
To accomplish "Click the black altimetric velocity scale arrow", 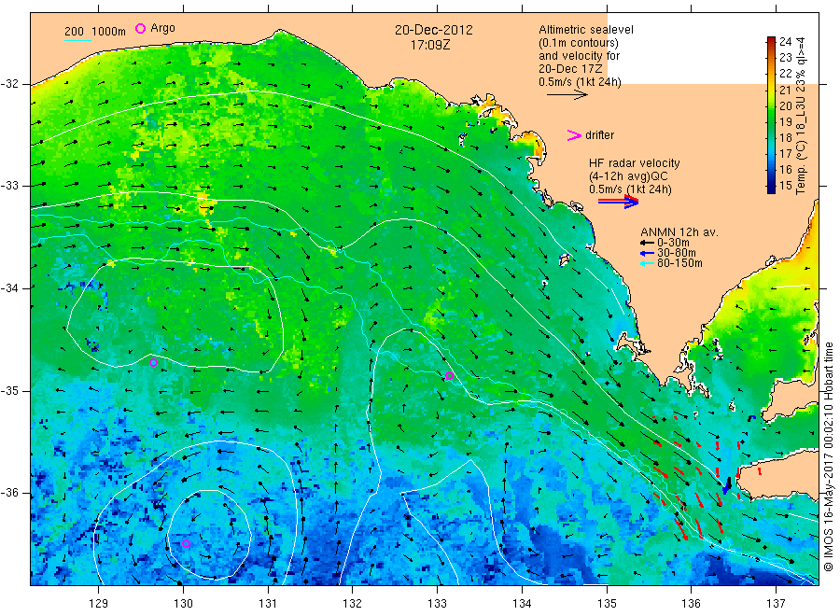I will coord(567,95).
